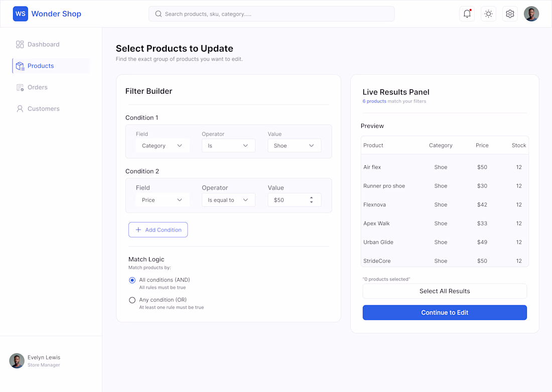
Task: Open Orders in the sidebar
Action: [x=37, y=87]
